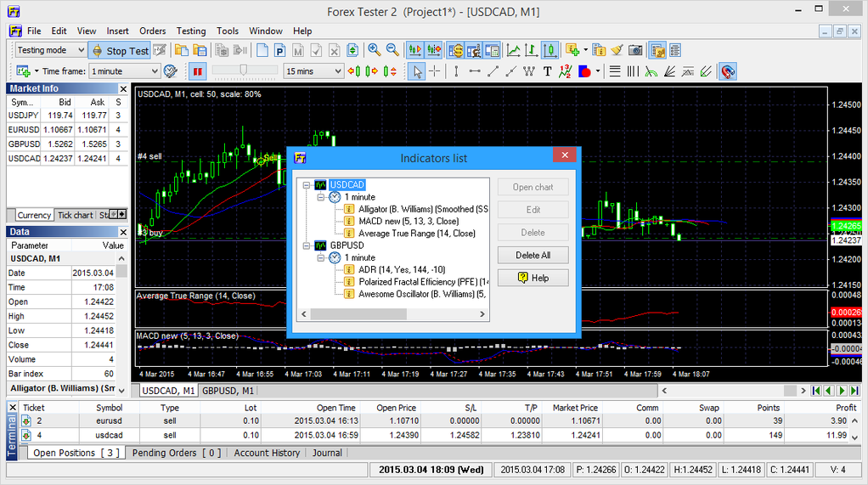Collapse the USDCAD tree node

pyautogui.click(x=306, y=185)
